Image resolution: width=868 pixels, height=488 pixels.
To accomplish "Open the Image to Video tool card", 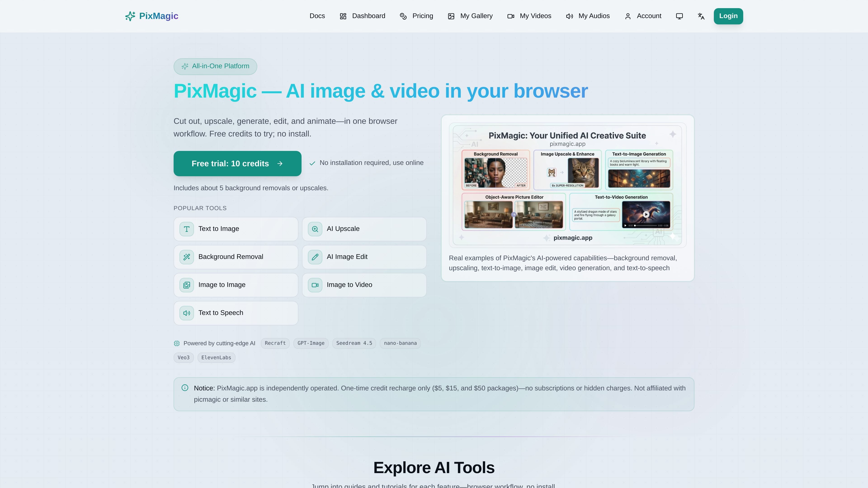I will (364, 285).
